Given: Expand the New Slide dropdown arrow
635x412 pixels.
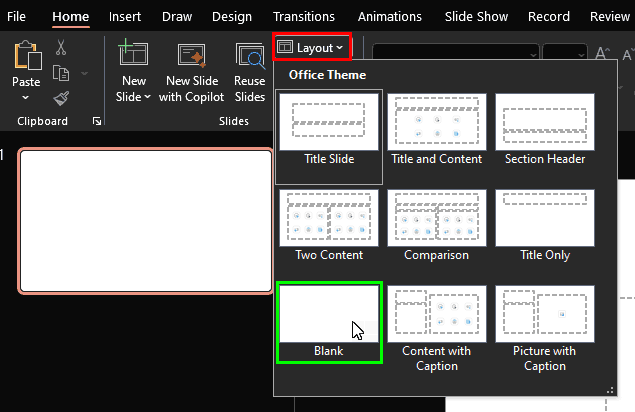Looking at the screenshot, I should (147, 97).
